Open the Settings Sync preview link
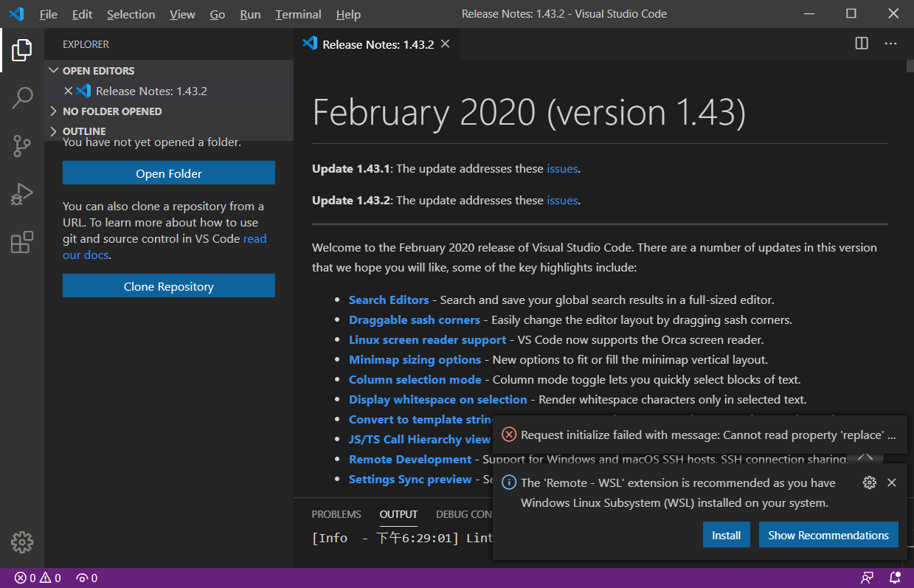Image resolution: width=914 pixels, height=588 pixels. coord(410,479)
